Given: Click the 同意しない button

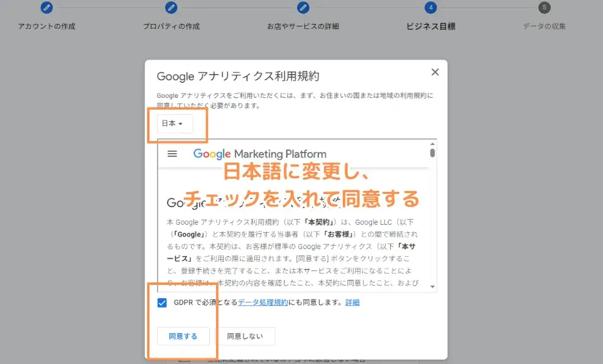Looking at the screenshot, I should point(245,336).
